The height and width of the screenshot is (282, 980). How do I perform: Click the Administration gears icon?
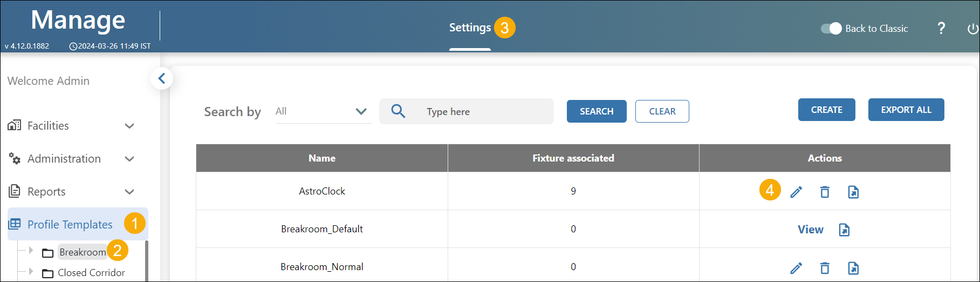[x=15, y=158]
